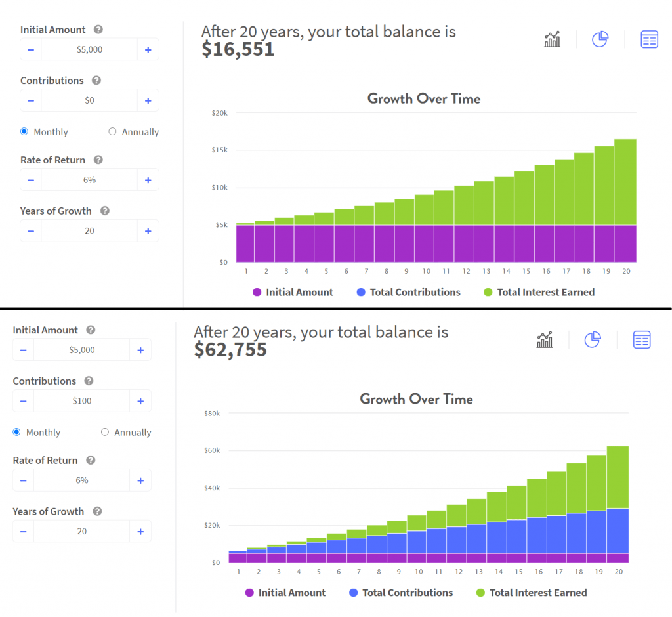
Task: Choose Annually option in the $62,755 calculator
Action: coord(105,433)
